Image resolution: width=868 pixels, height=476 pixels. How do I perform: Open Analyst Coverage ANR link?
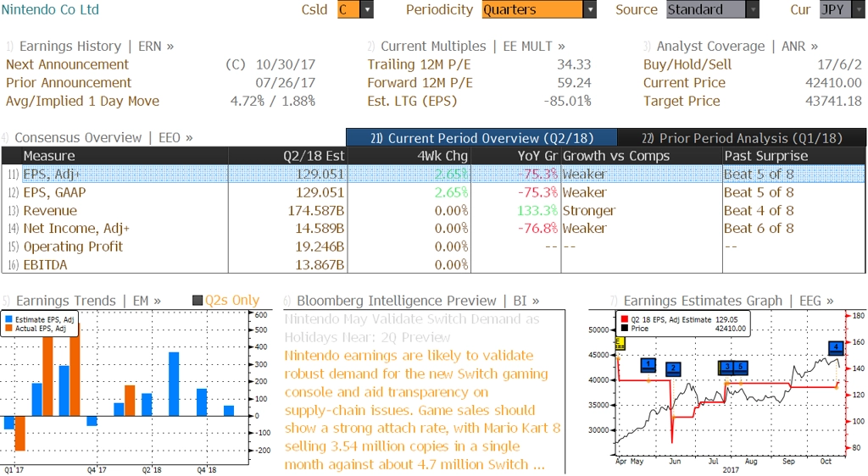[737, 47]
